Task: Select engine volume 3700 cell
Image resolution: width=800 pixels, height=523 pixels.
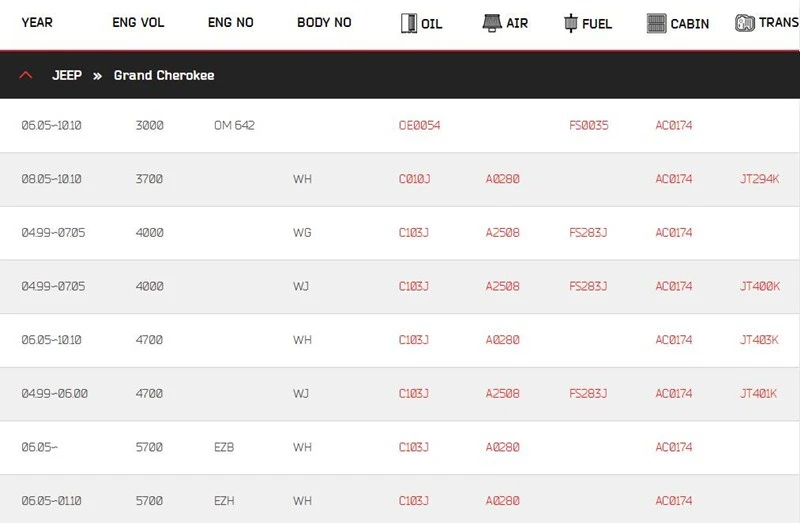Action: click(x=149, y=179)
